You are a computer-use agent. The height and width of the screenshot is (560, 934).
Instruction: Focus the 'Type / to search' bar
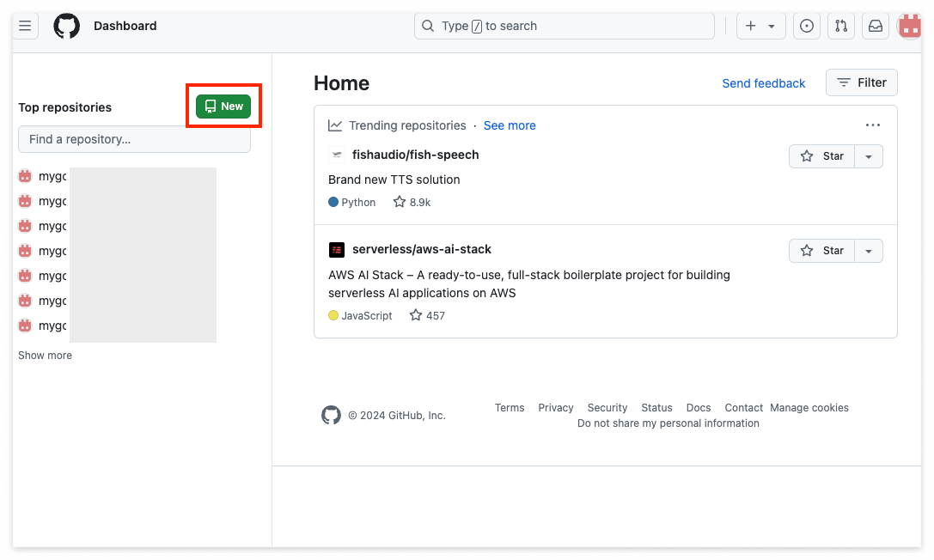(564, 26)
